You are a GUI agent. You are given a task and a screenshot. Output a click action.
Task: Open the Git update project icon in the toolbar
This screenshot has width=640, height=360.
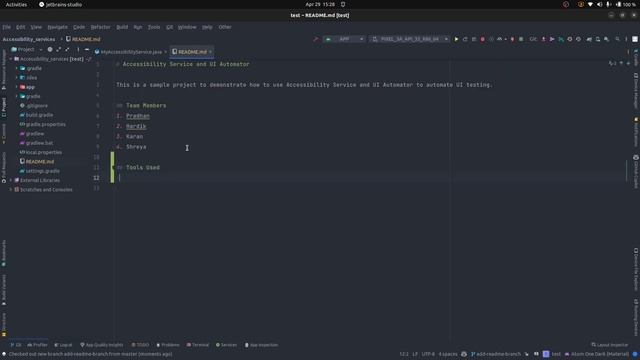(543, 39)
